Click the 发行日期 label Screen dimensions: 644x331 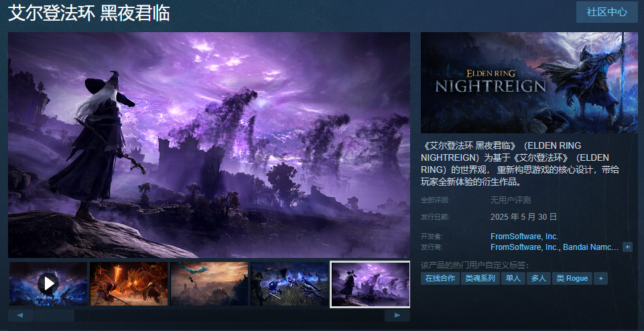(435, 217)
